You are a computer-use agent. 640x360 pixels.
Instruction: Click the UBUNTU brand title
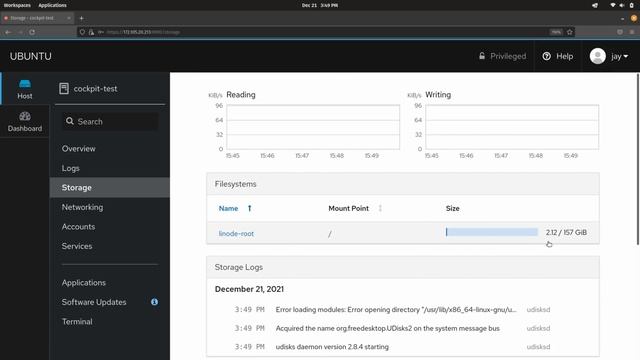pos(31,56)
